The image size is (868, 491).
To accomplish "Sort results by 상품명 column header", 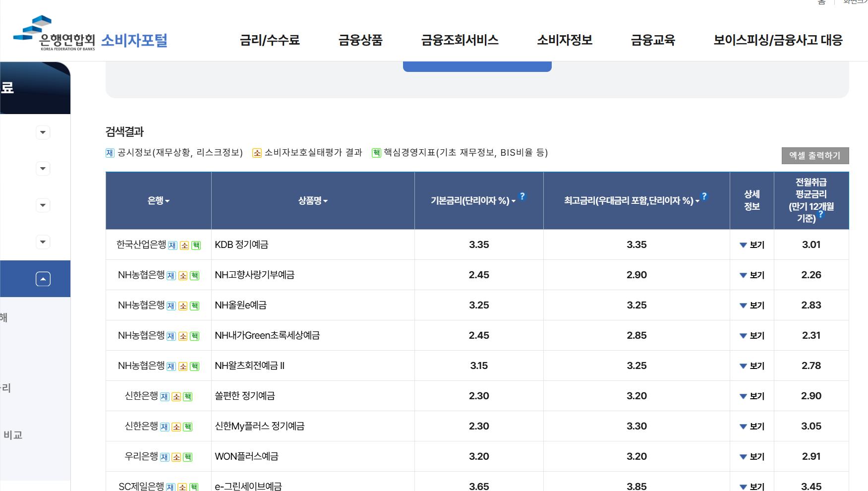I will pos(313,200).
